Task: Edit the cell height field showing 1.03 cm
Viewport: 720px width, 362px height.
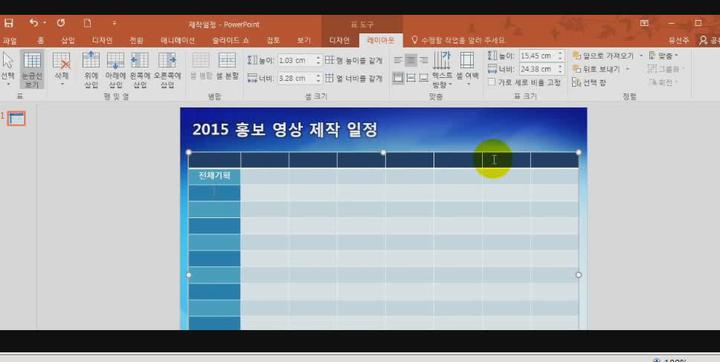Action: [296, 60]
